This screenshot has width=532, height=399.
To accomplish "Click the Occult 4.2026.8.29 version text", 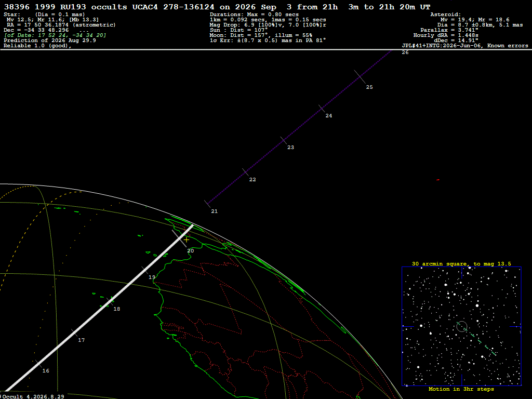I will pyautogui.click(x=33, y=396).
